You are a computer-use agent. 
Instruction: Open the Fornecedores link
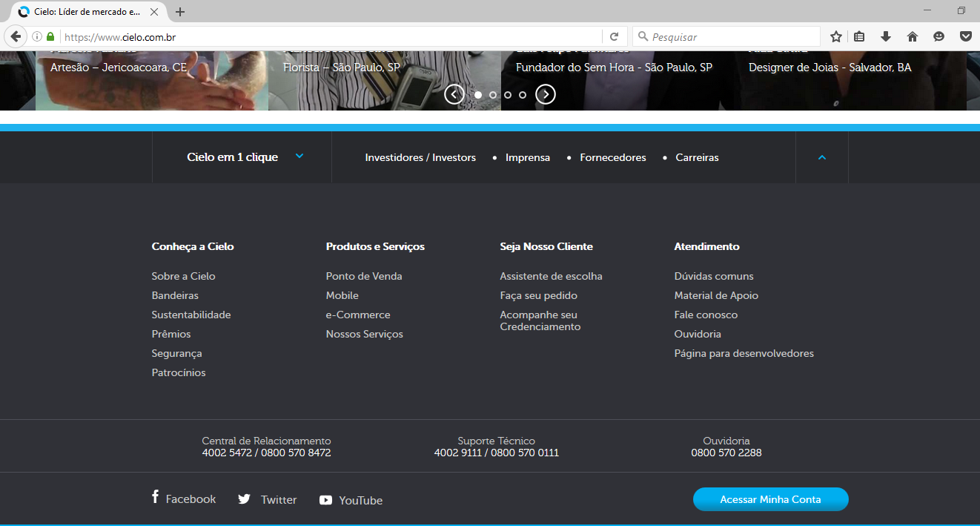(x=613, y=158)
